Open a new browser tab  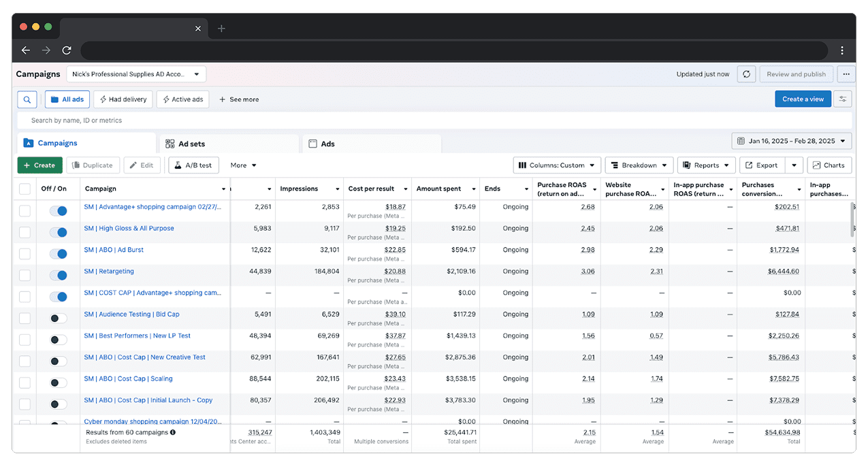pos(221,29)
